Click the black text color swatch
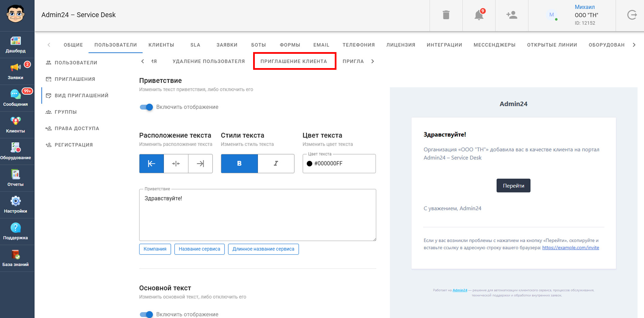 coord(310,164)
